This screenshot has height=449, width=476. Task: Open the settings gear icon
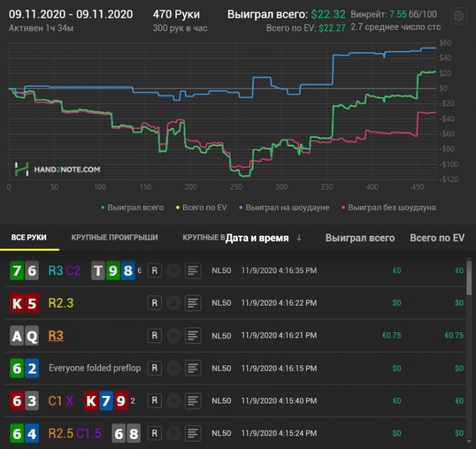pos(458,16)
